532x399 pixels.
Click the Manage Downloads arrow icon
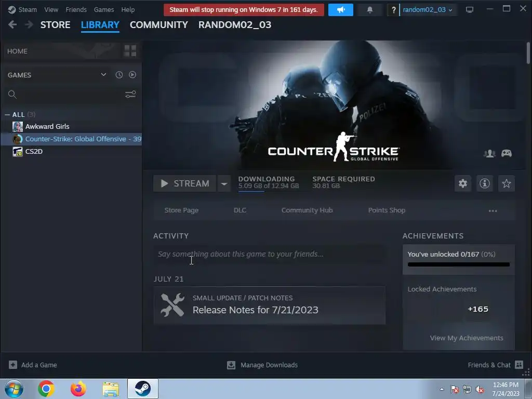pos(231,365)
